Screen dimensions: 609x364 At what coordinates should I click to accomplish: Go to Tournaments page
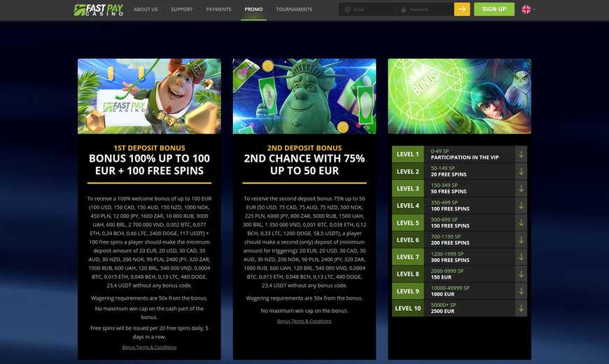pos(294,9)
